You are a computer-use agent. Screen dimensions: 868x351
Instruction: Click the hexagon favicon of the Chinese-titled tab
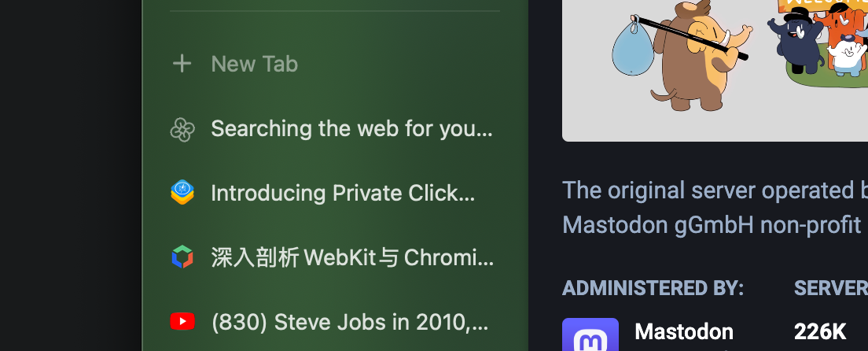182,257
